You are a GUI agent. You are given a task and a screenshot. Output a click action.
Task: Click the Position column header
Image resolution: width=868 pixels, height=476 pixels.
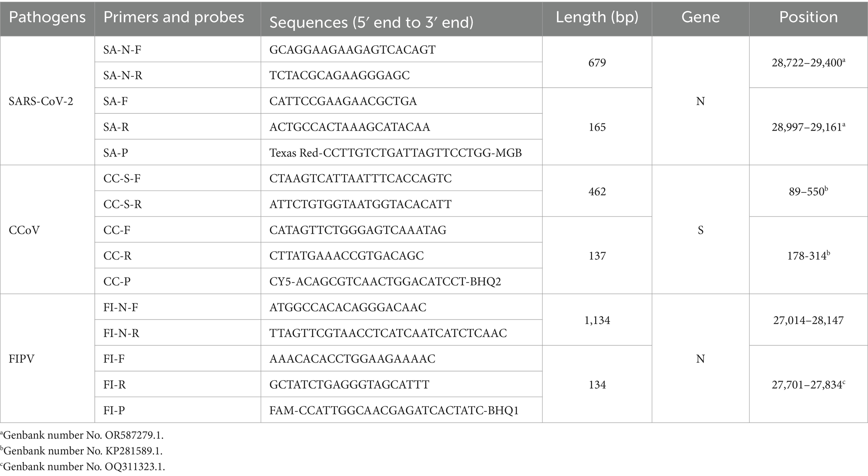[x=808, y=18]
